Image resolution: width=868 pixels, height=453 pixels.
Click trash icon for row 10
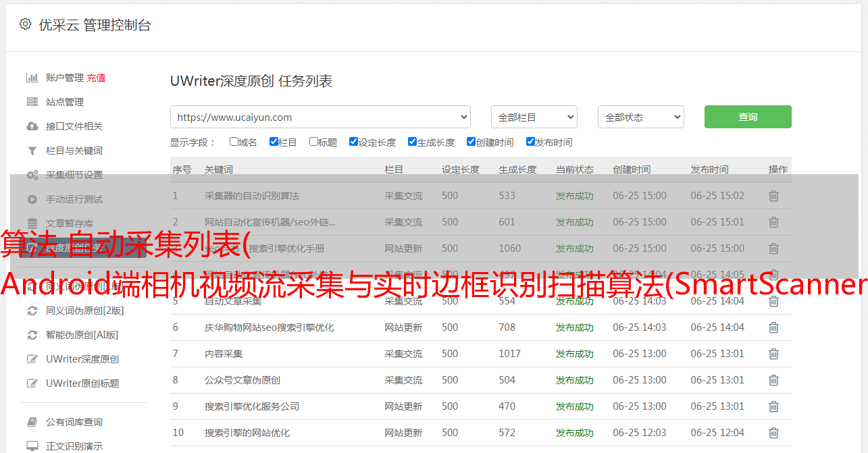click(773, 433)
